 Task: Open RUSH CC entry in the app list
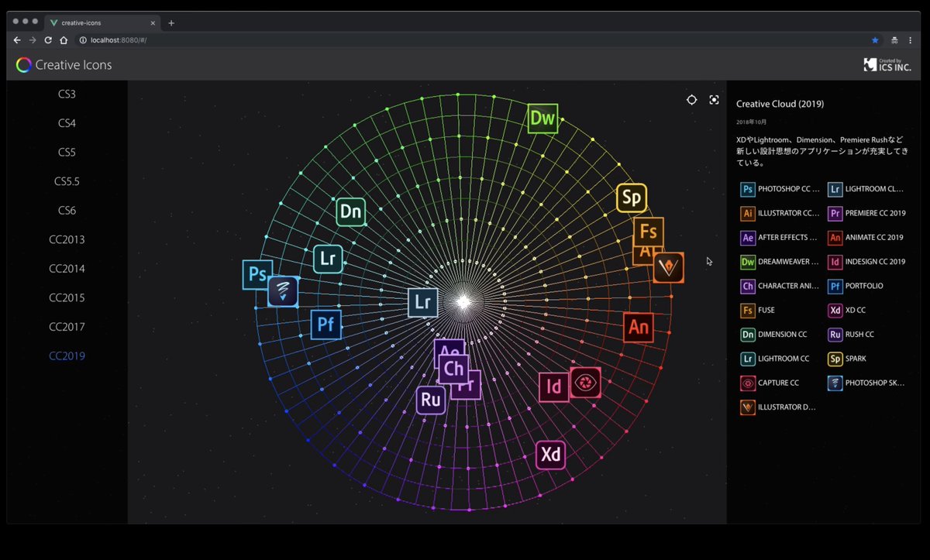[851, 334]
